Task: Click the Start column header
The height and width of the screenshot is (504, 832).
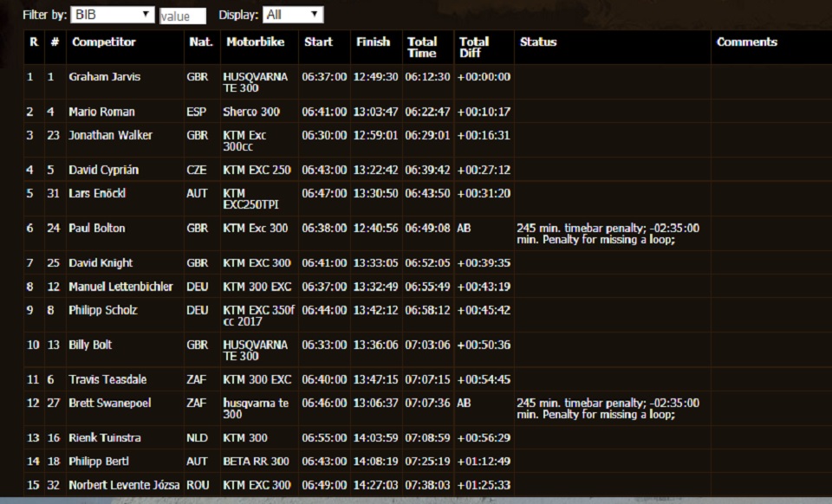Action: [x=318, y=42]
